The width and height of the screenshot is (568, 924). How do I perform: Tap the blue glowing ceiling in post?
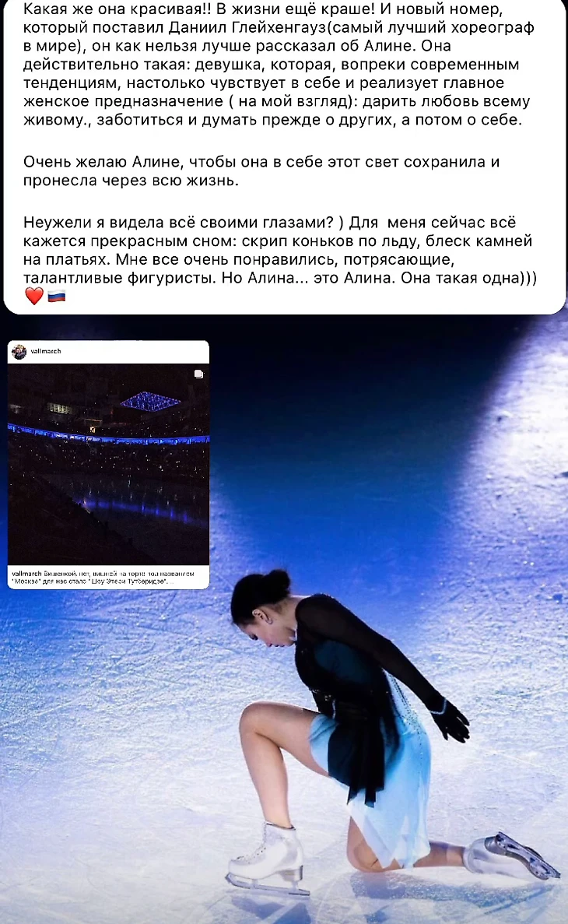150,402
